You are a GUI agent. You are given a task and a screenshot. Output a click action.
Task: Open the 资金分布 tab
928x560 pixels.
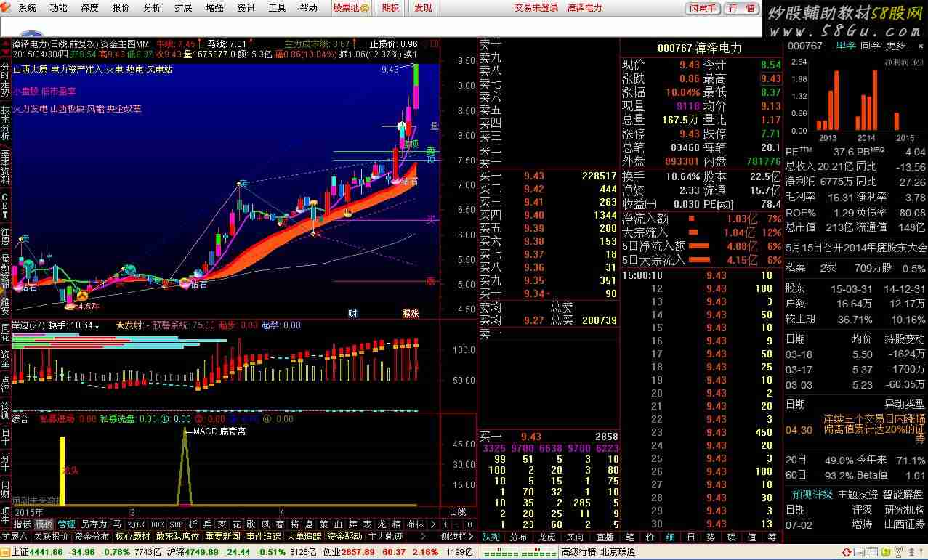92,537
